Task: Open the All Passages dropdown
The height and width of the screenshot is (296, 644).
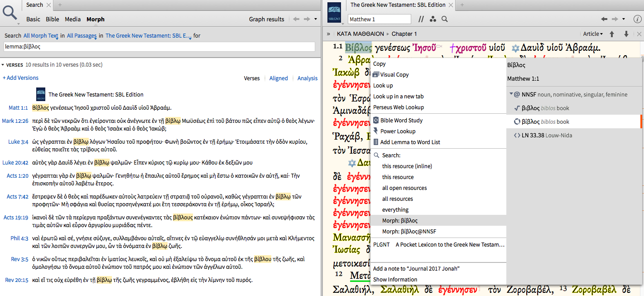Action: 82,35
